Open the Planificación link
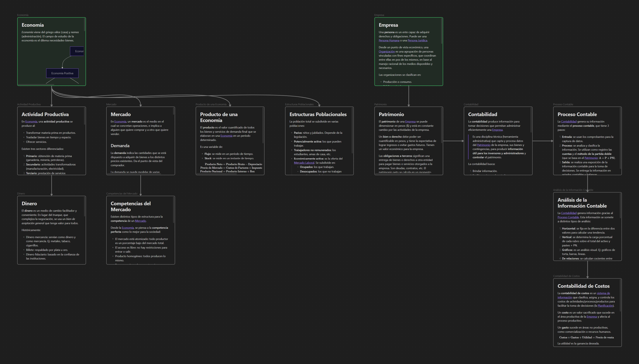This screenshot has width=639, height=364. point(605,306)
